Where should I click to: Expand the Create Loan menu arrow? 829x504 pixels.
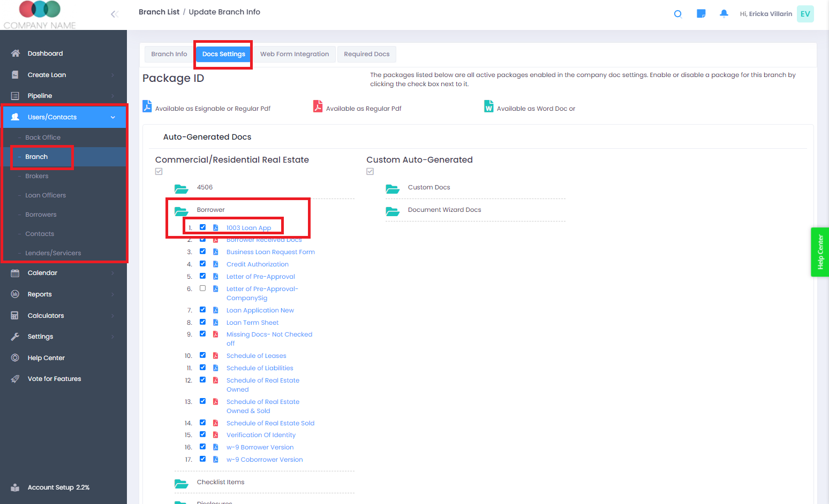pos(112,75)
